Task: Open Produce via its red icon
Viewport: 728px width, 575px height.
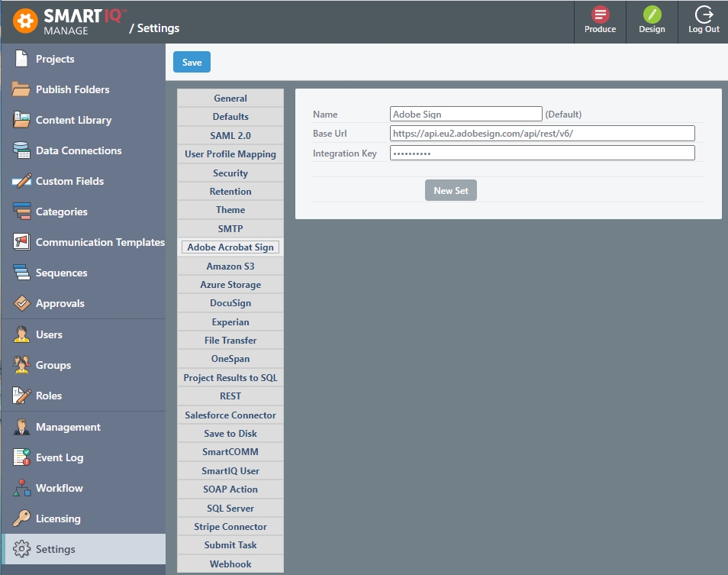Action: [x=600, y=15]
